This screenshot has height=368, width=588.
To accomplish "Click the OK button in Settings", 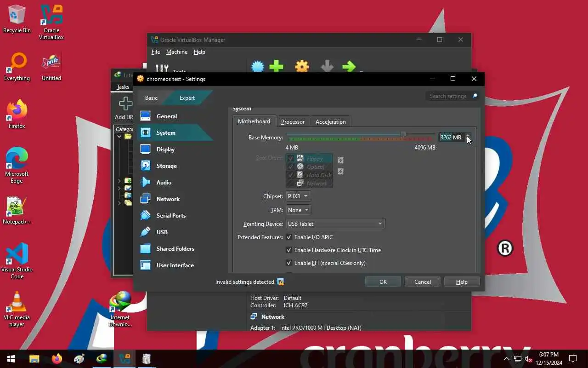I will point(383,282).
